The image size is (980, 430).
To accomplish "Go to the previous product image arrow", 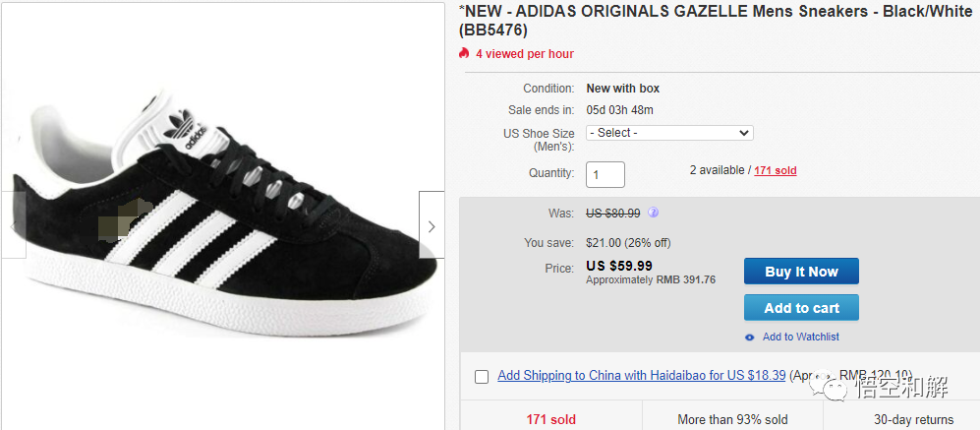I will (12, 225).
